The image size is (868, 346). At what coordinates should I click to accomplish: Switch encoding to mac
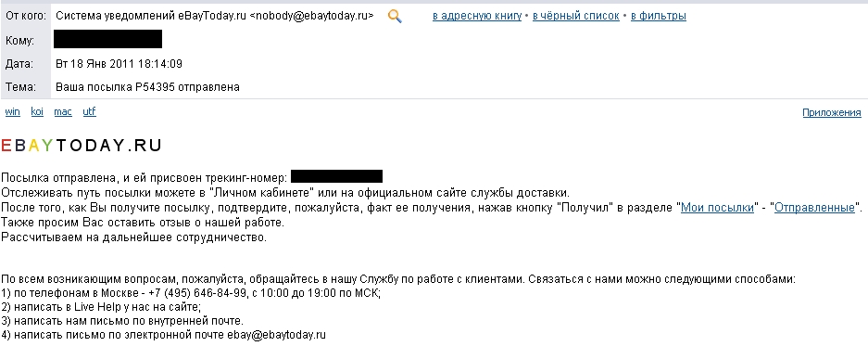point(63,111)
